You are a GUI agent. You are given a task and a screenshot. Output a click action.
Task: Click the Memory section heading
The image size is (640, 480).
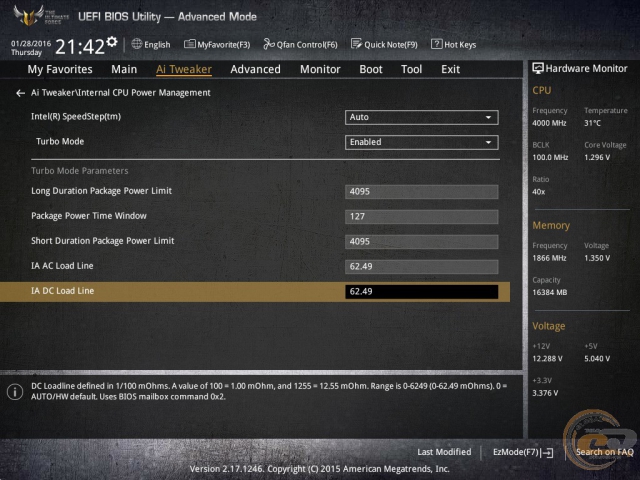(551, 225)
